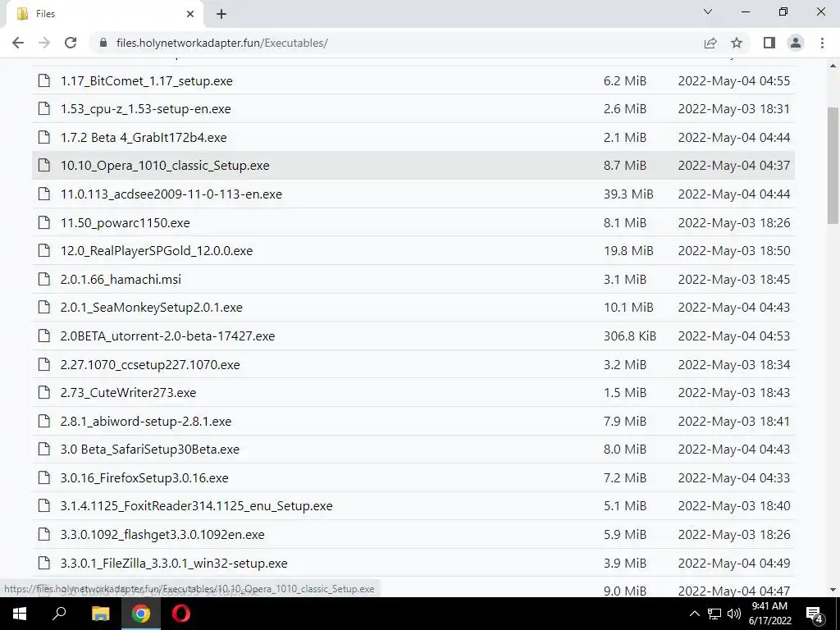Click the network status tray icon
Image resolution: width=840 pixels, height=630 pixels.
(714, 614)
